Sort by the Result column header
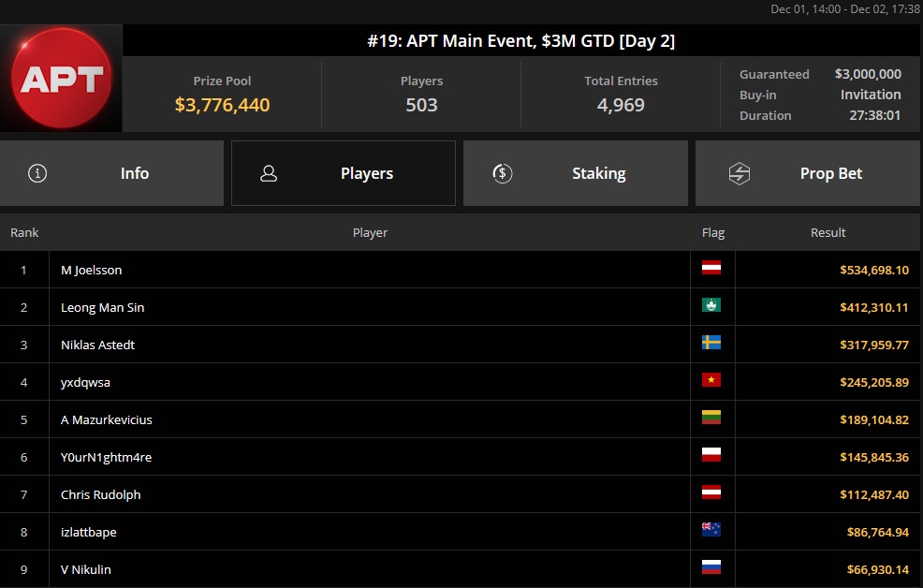 click(828, 232)
